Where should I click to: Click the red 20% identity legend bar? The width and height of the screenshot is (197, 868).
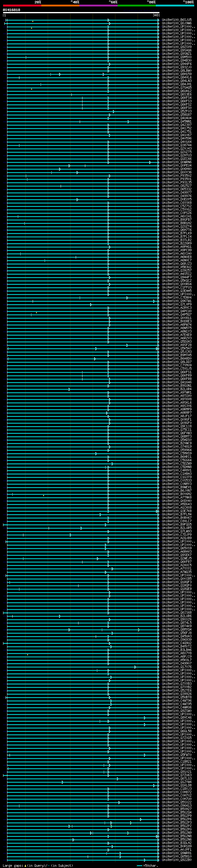(22, 6)
